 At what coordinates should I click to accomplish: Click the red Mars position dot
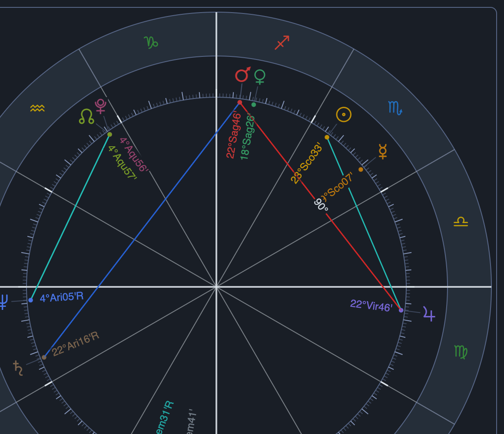(x=240, y=102)
